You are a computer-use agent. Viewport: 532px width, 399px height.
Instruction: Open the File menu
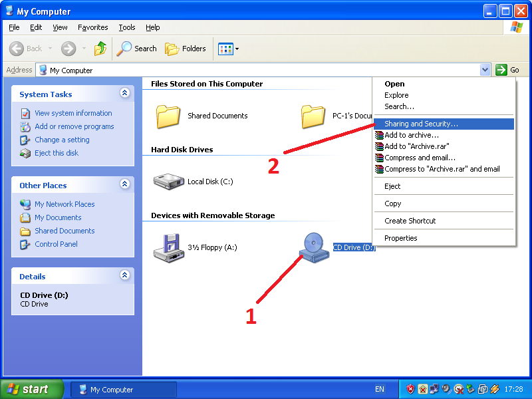click(14, 27)
